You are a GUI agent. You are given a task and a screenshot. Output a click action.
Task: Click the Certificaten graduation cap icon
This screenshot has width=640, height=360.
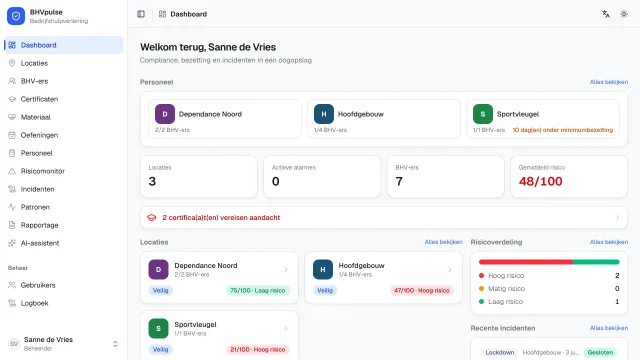12,99
